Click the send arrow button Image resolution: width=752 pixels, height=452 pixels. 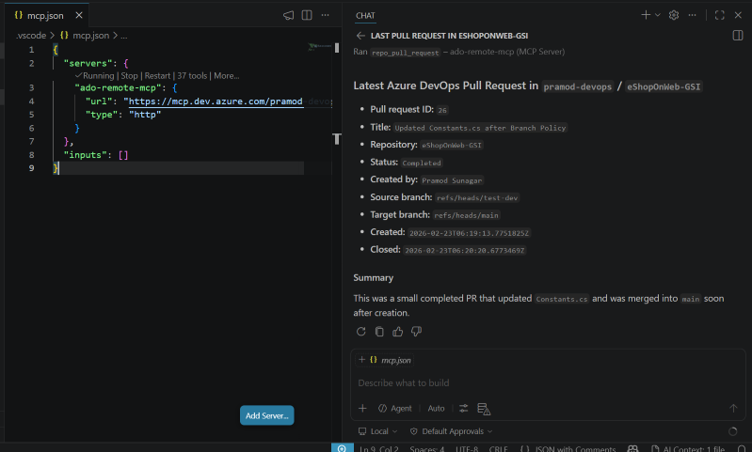pos(733,408)
